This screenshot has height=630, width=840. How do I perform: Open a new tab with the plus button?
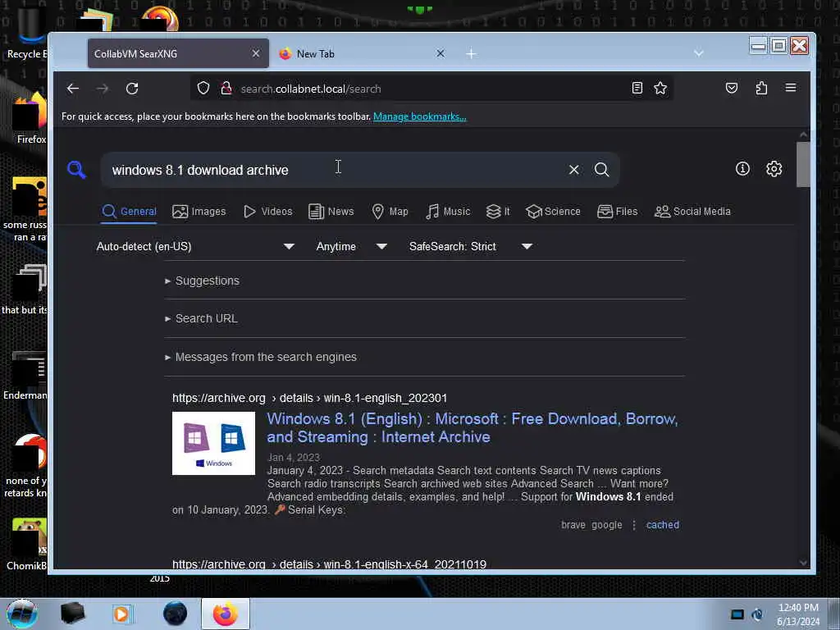(x=471, y=53)
